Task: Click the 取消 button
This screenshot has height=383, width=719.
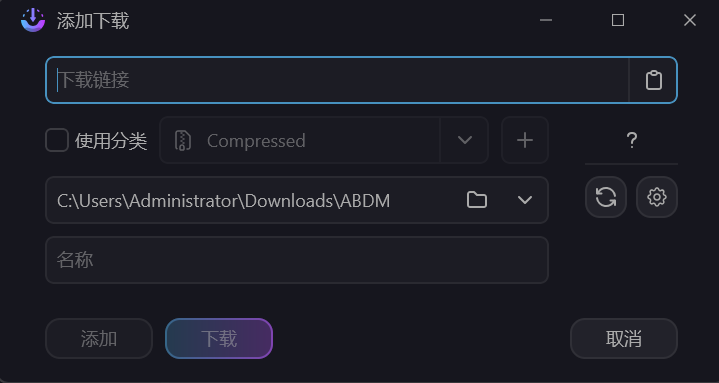Action: tap(624, 339)
